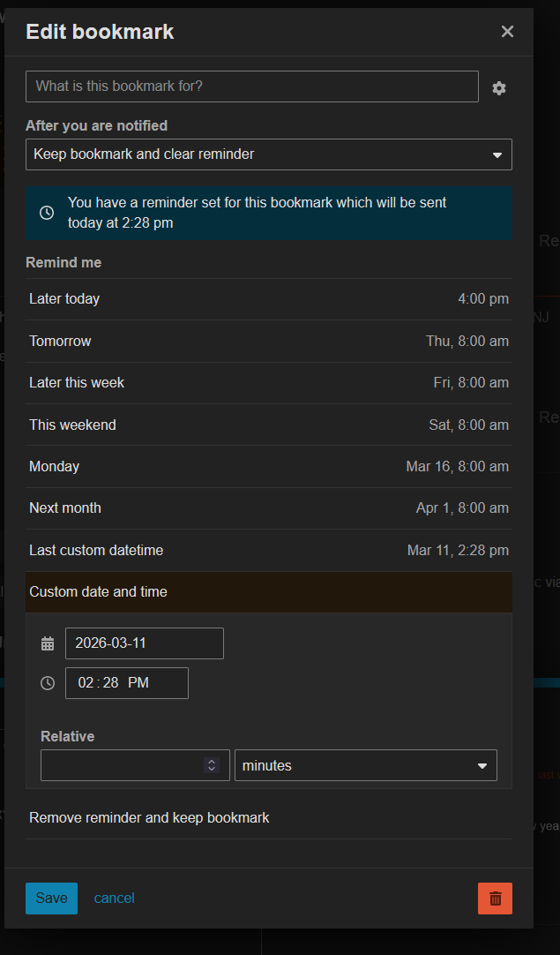Viewport: 560px width, 955px height.
Task: Click 'Remove reminder and keep bookmark'
Action: (x=150, y=818)
